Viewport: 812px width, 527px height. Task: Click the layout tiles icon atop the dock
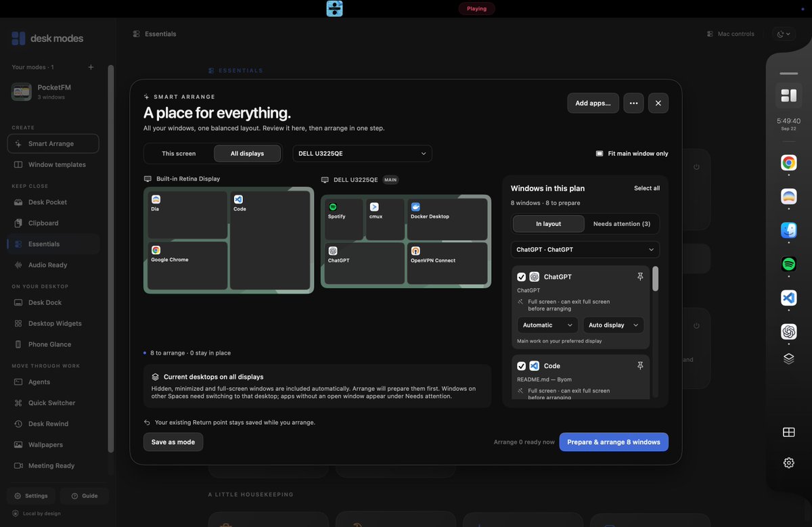pyautogui.click(x=788, y=95)
